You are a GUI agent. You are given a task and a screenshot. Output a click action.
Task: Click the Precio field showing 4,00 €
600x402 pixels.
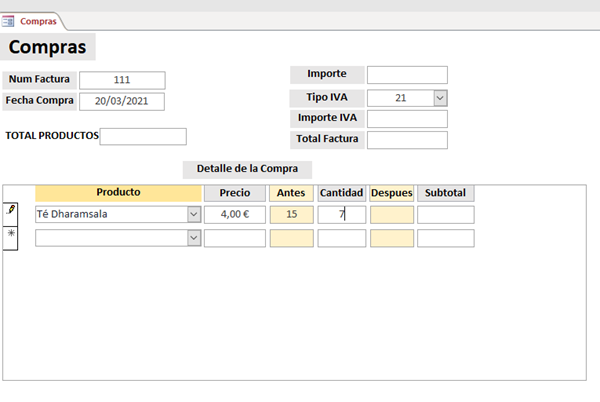(x=235, y=214)
